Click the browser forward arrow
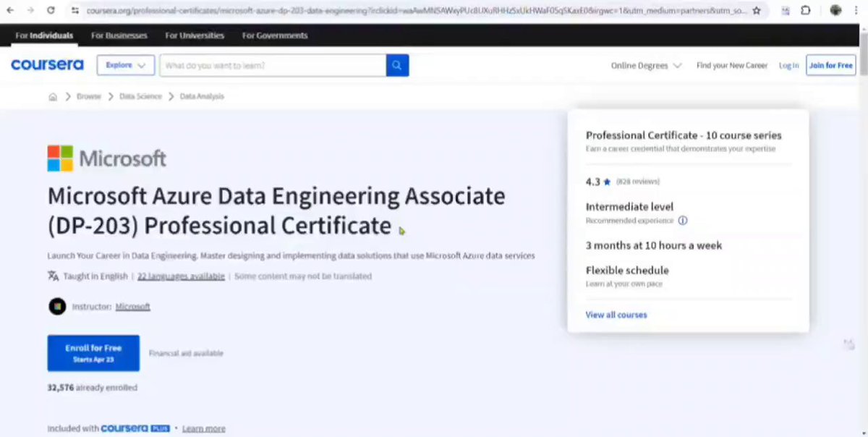 pyautogui.click(x=30, y=11)
